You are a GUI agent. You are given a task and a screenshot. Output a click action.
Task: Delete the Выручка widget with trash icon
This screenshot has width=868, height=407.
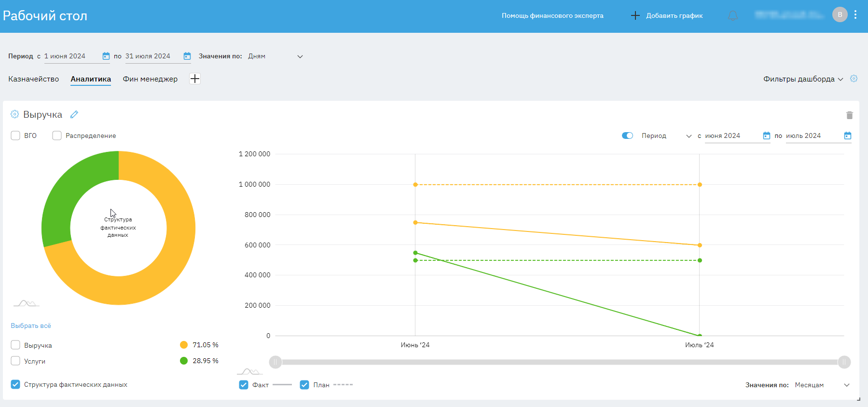[850, 115]
